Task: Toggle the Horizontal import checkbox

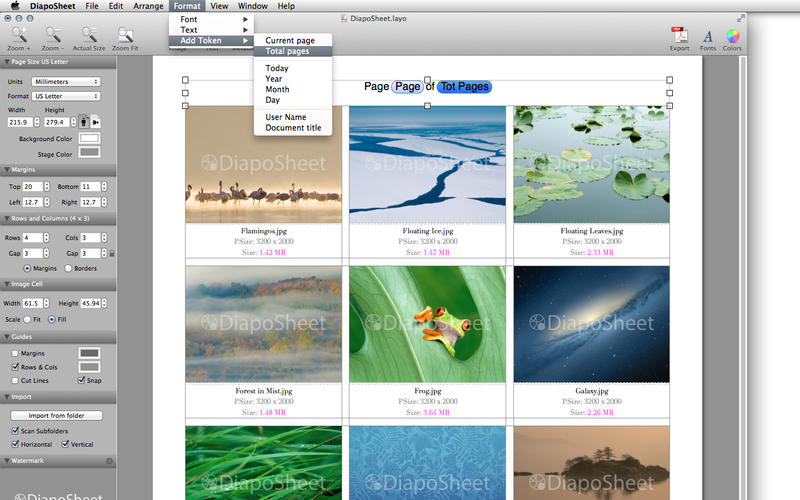Action: 15,444
